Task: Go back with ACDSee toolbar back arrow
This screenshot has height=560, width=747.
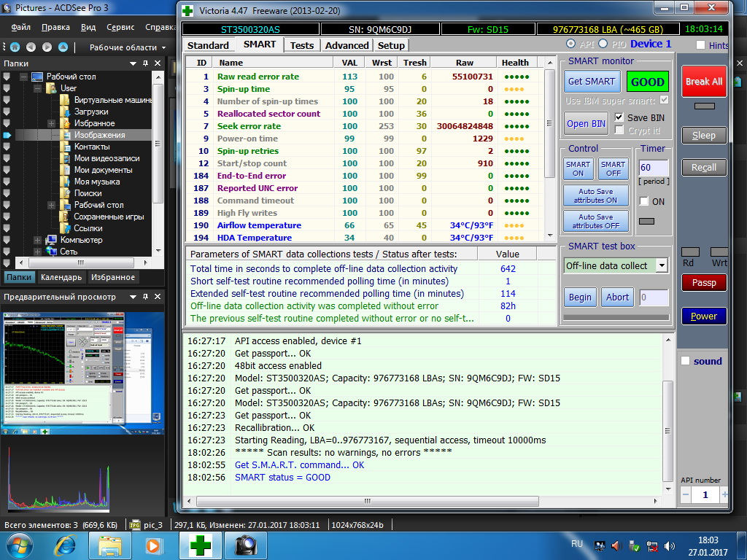Action: [31, 47]
